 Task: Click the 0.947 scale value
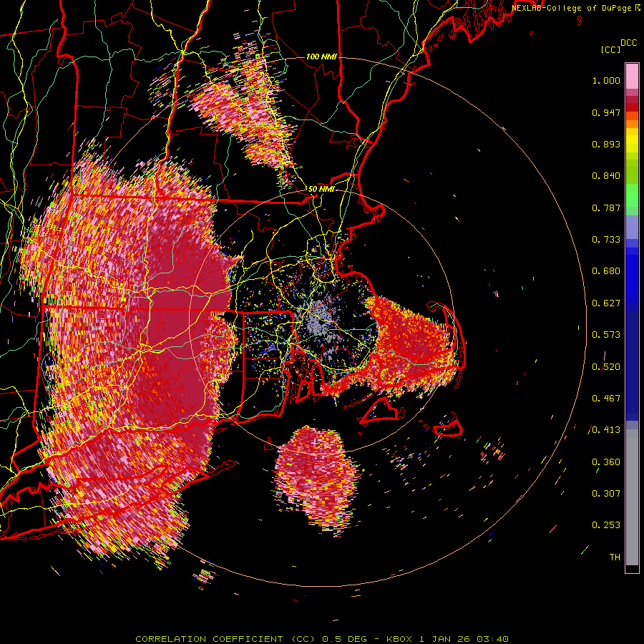tap(606, 112)
